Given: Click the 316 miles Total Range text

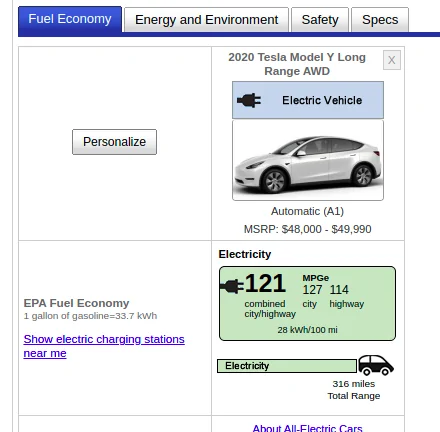Looking at the screenshot, I should coord(354,390).
